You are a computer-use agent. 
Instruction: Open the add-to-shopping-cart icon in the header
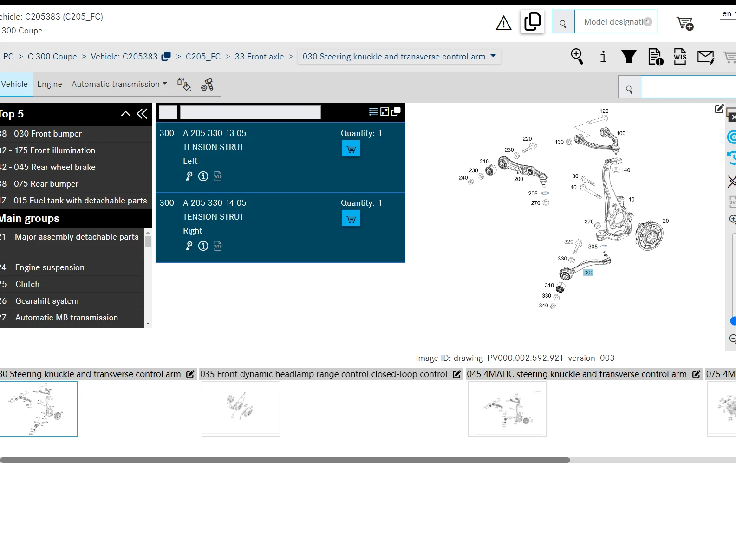tap(685, 23)
